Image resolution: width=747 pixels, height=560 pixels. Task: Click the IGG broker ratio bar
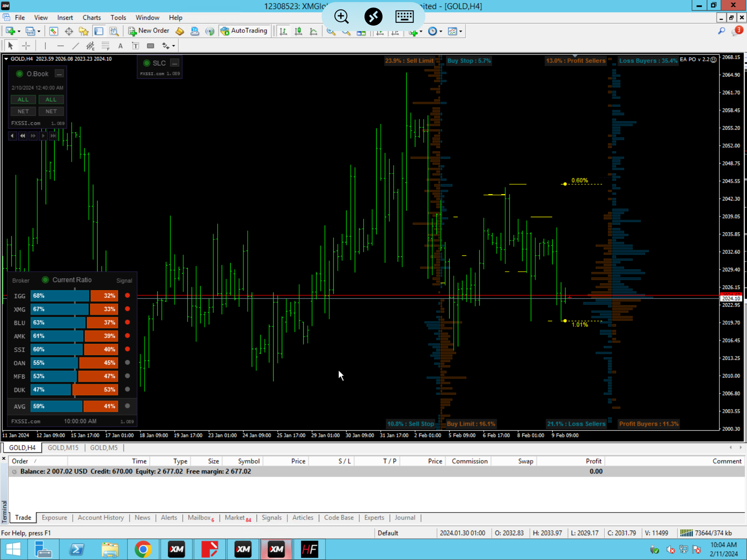[x=74, y=296]
